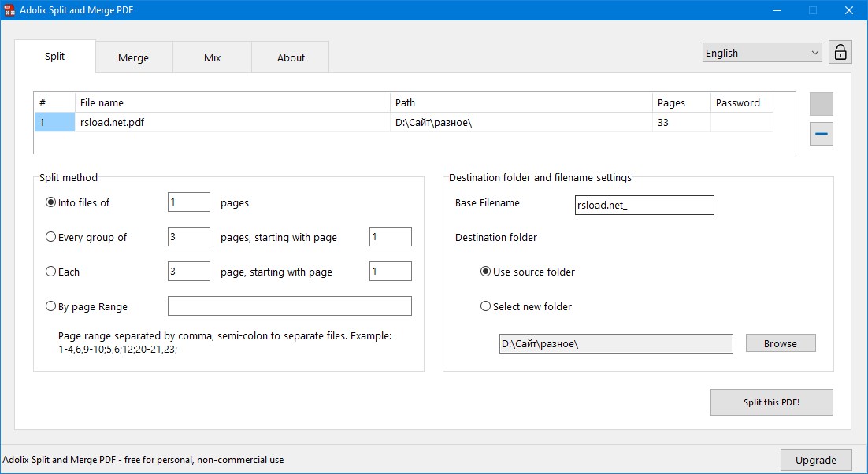Screen dimensions: 868x474
Task: Click the "Split this PDF!" button
Action: coord(771,402)
